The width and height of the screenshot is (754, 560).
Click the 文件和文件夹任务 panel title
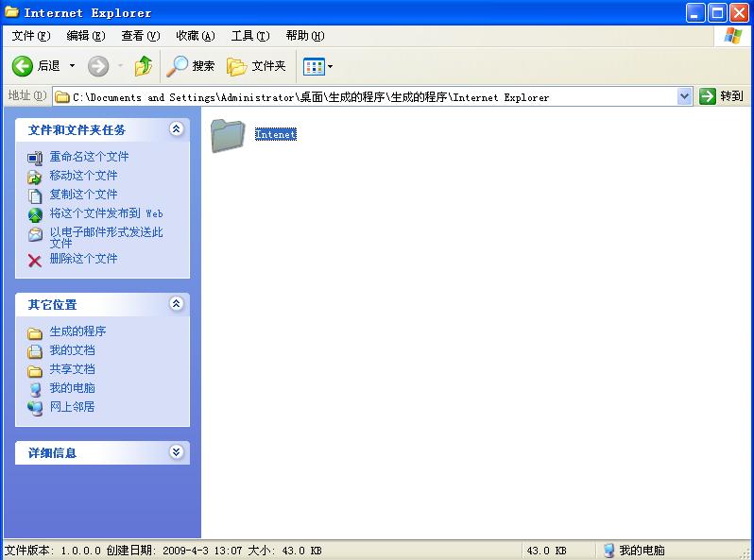pos(77,129)
